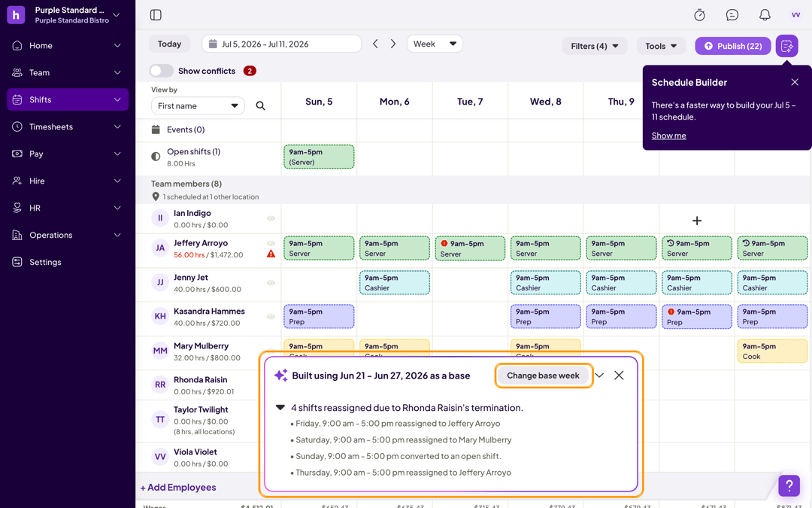Expand the Operations sidebar menu
812x508 pixels.
click(68, 235)
